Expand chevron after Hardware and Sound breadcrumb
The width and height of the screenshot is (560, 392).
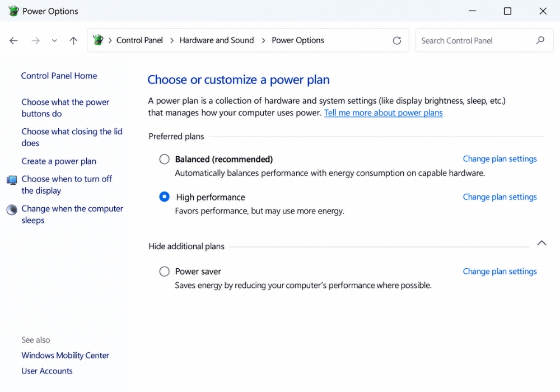(x=263, y=40)
